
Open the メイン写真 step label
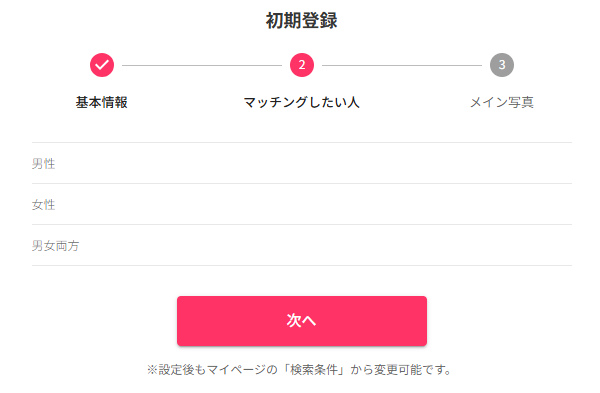pos(502,102)
